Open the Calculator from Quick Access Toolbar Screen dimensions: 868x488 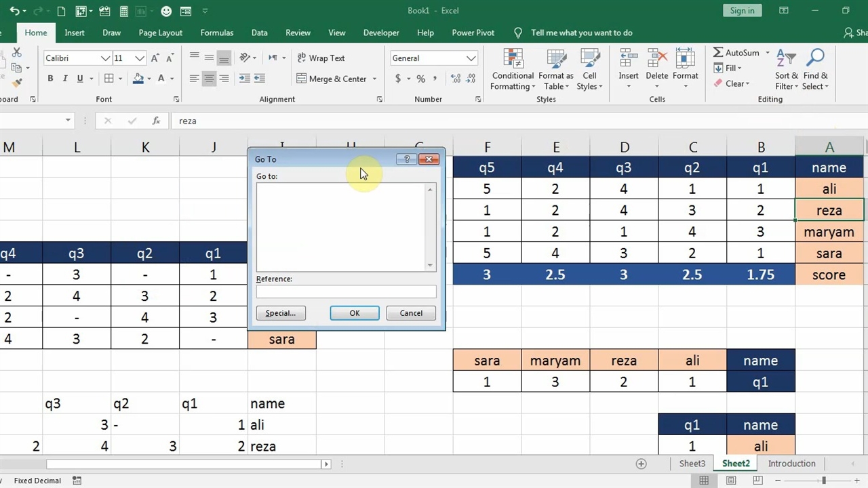coord(124,11)
